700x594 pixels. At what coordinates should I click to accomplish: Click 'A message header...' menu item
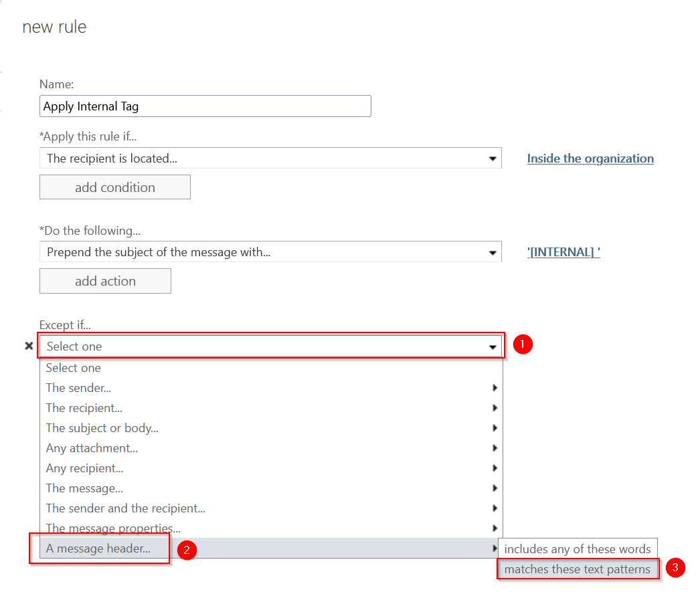(x=98, y=549)
